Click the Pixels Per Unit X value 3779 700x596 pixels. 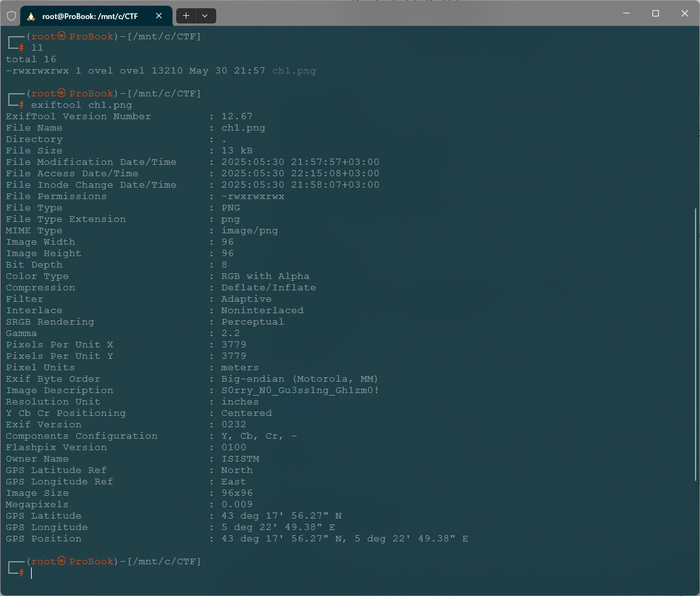[x=234, y=344]
